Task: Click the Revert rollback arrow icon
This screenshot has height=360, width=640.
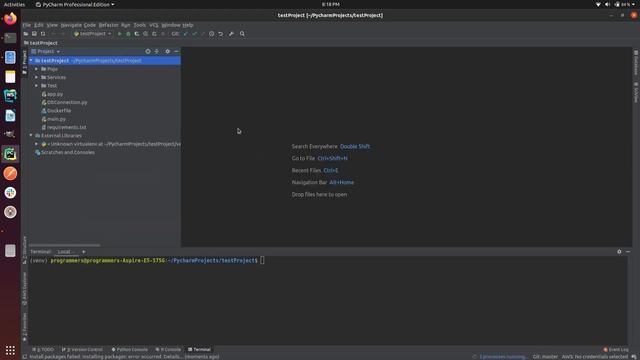Action: (220, 34)
